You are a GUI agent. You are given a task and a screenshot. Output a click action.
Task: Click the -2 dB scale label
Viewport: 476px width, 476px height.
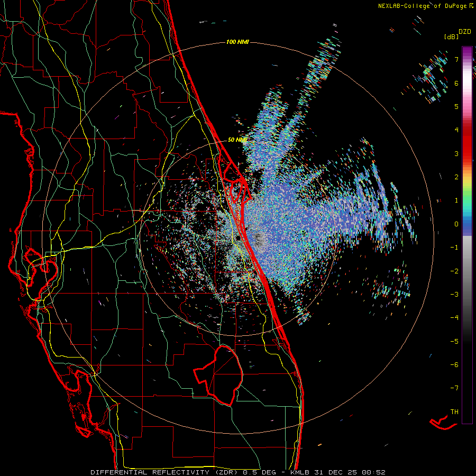454,271
